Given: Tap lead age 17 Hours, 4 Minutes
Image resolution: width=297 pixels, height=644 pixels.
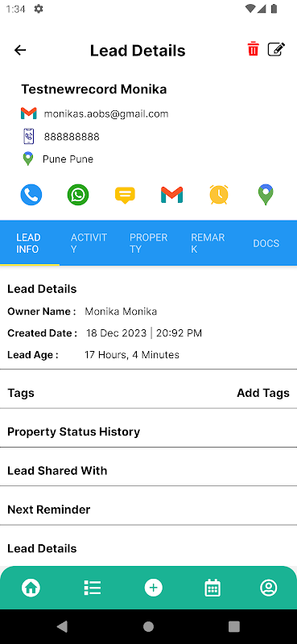Looking at the screenshot, I should [132, 355].
